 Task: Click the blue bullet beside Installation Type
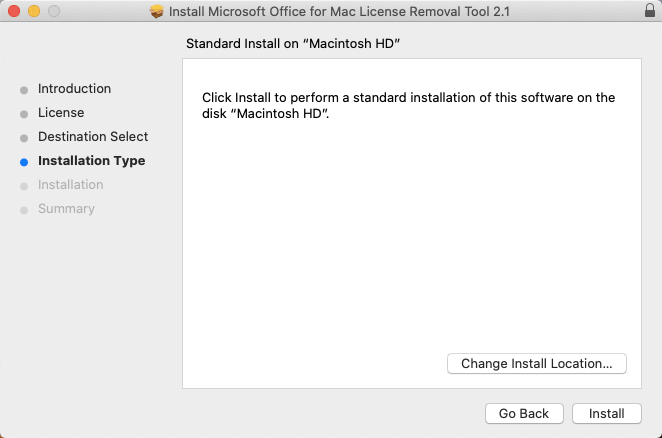(24, 161)
